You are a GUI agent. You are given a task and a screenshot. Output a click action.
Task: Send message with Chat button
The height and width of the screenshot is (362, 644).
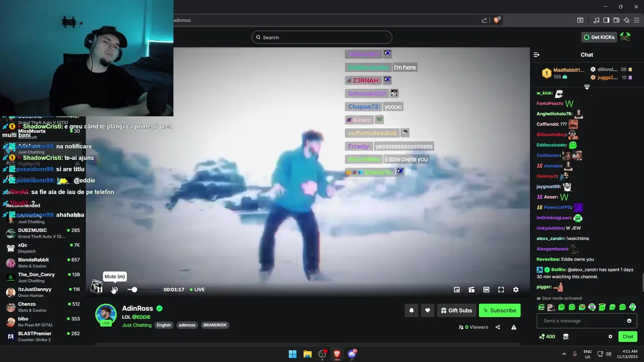click(628, 337)
